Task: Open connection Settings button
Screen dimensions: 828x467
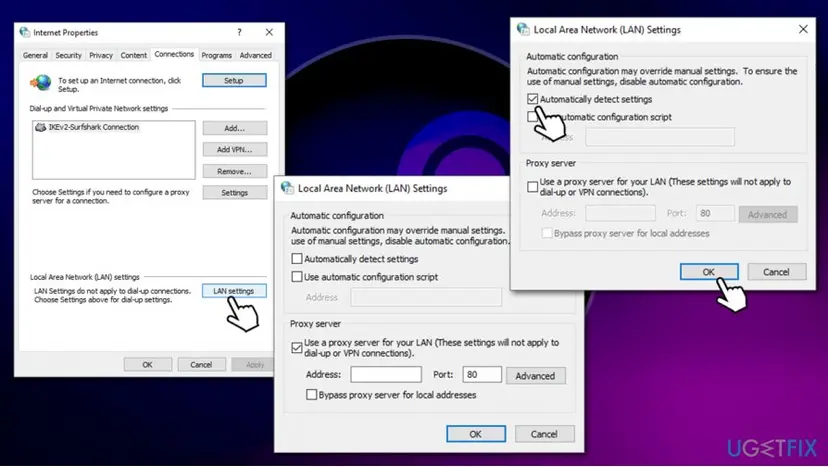Action: (234, 193)
